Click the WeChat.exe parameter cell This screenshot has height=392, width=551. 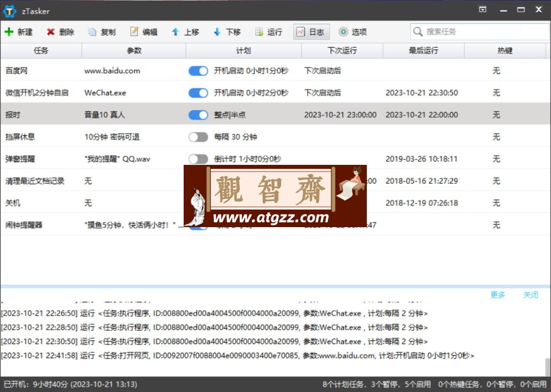105,93
